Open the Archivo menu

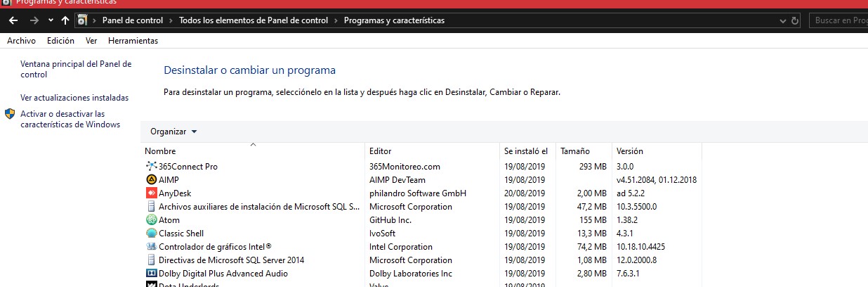pyautogui.click(x=21, y=41)
